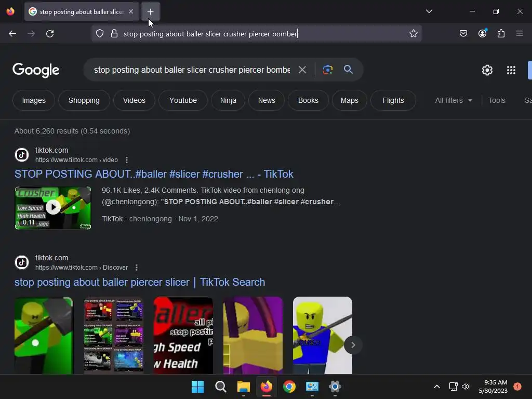Screen dimensions: 532x399
Task: Open the notification badge in tray
Action: point(517,387)
